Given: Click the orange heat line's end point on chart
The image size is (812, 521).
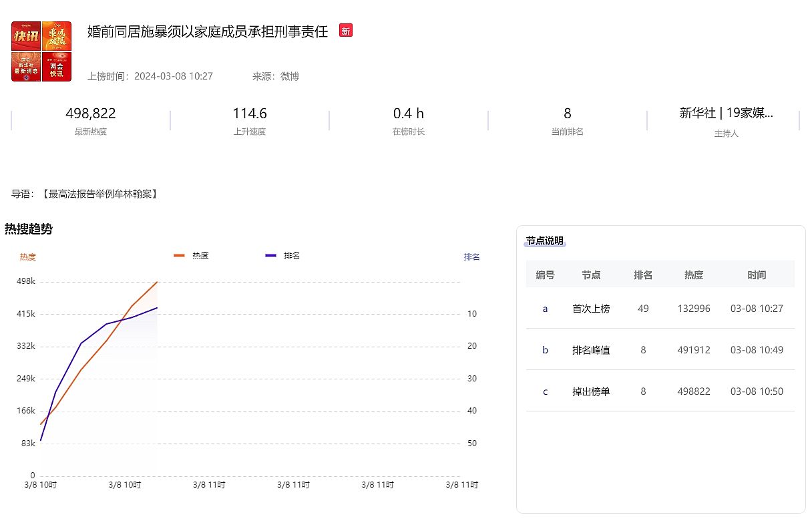Looking at the screenshot, I should tap(157, 282).
